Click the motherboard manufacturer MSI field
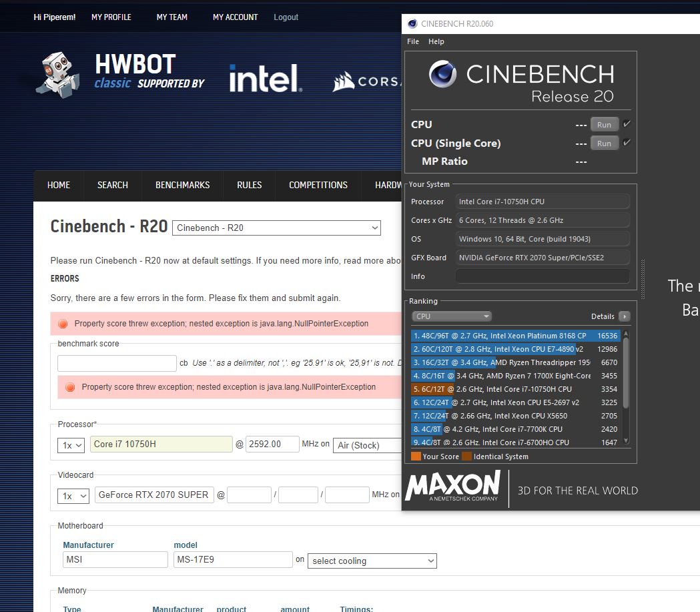The image size is (700, 612). pyautogui.click(x=115, y=560)
